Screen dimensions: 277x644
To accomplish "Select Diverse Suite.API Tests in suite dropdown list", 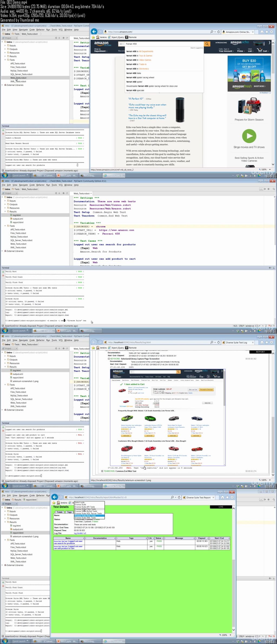I will (85, 507).
